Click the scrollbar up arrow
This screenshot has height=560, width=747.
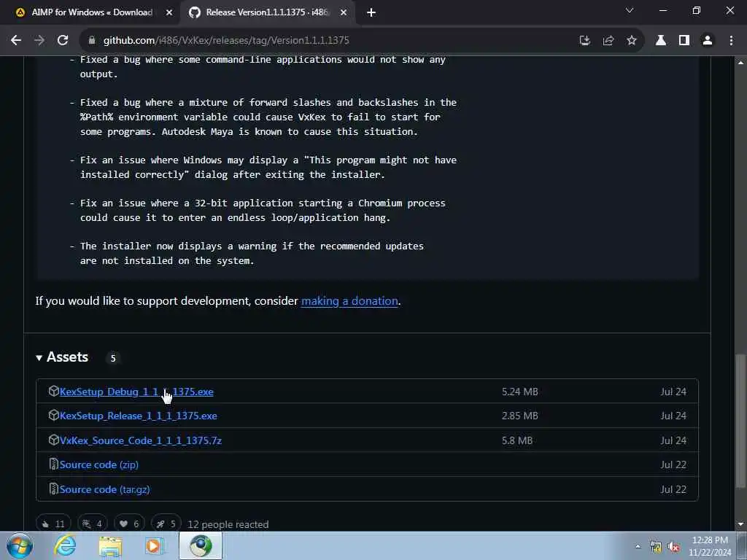tap(740, 62)
